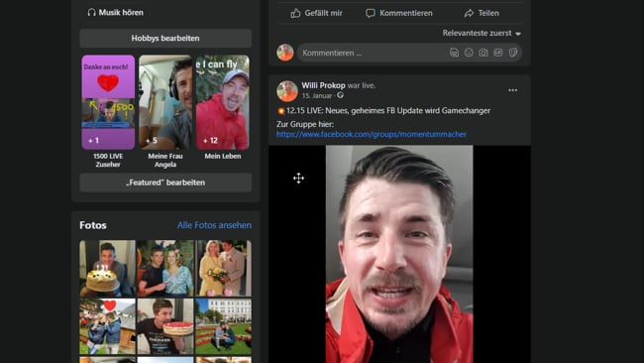Open the birthday cake with candles photo
The height and width of the screenshot is (363, 644).
click(x=108, y=268)
